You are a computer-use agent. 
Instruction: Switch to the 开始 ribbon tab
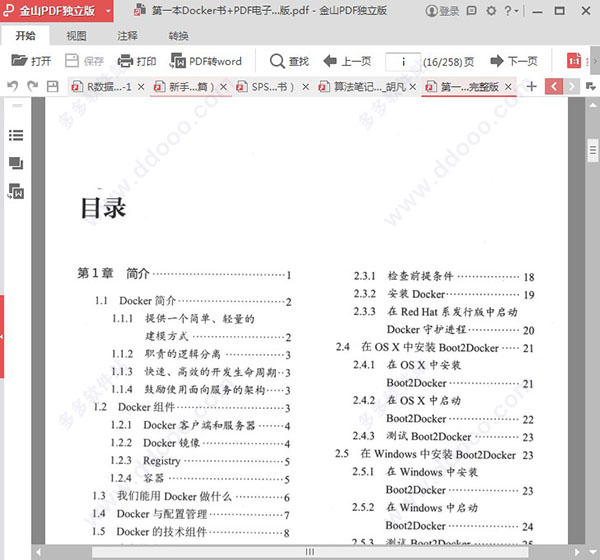[25, 36]
